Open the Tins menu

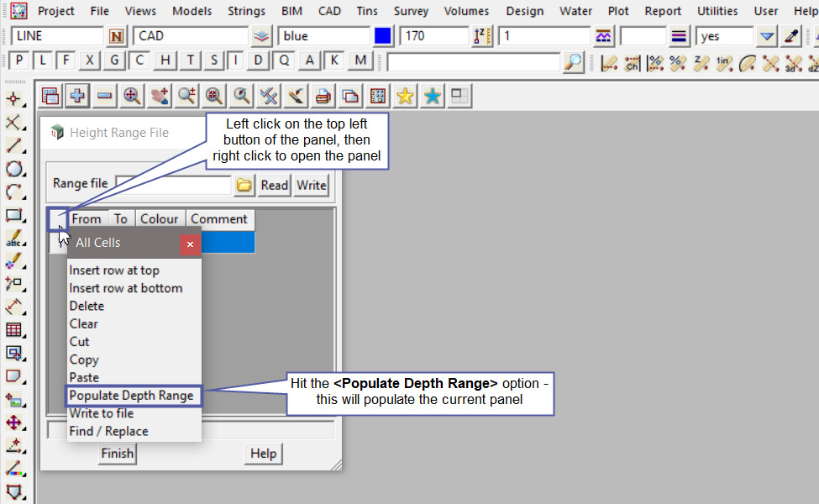(365, 11)
